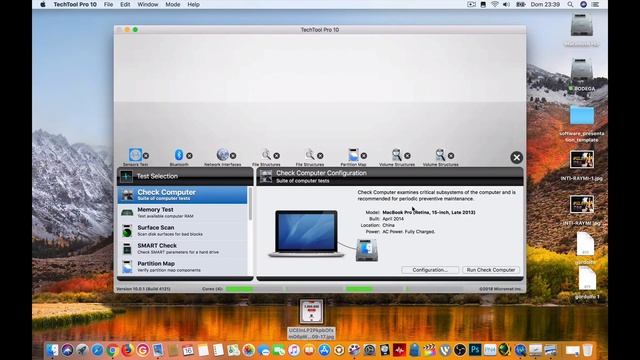Open the Help menu

pyautogui.click(x=193, y=4)
